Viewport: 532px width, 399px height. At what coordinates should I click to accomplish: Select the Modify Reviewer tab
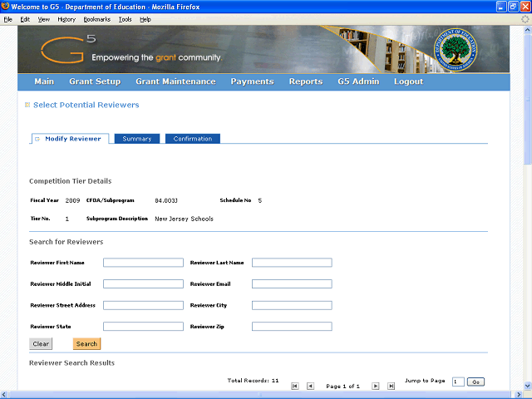(70, 139)
